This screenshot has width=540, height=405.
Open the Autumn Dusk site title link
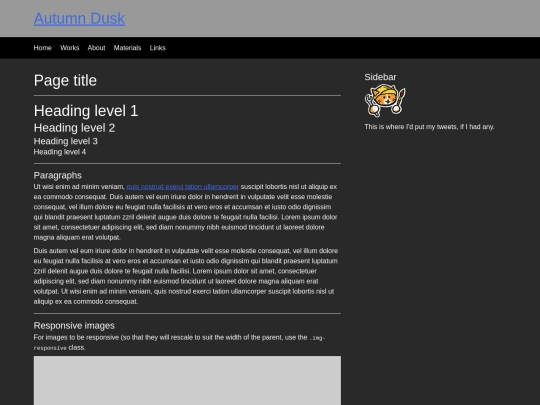(x=79, y=19)
